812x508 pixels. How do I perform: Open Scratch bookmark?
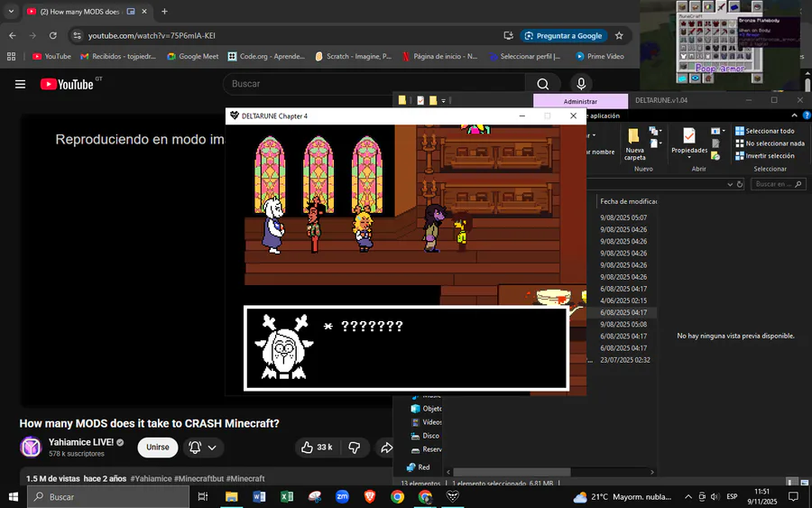pyautogui.click(x=353, y=57)
